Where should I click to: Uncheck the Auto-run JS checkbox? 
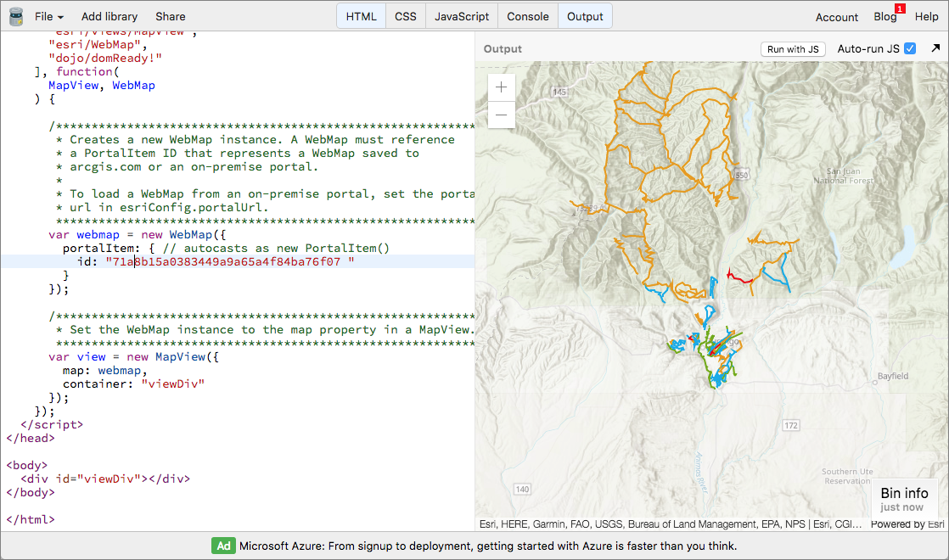coord(910,49)
